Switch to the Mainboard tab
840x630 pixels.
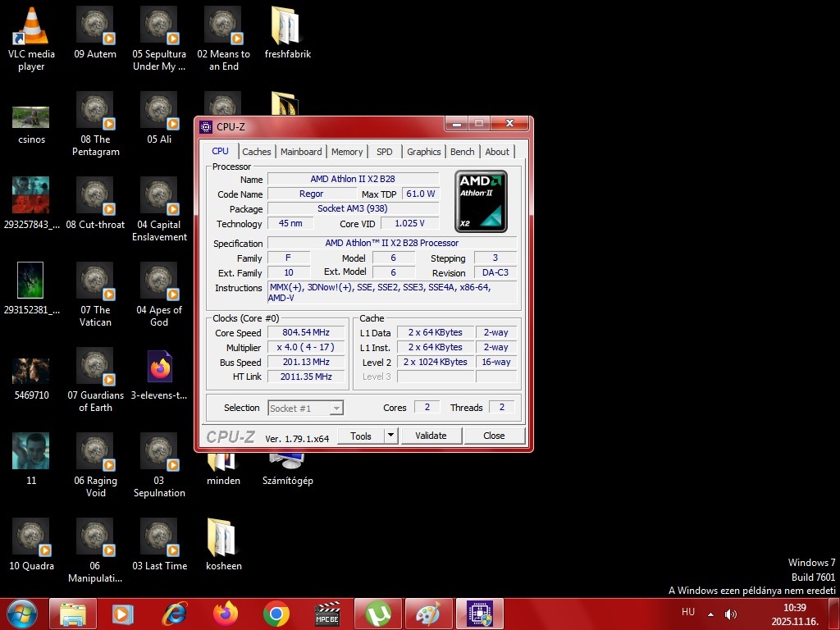[301, 152]
